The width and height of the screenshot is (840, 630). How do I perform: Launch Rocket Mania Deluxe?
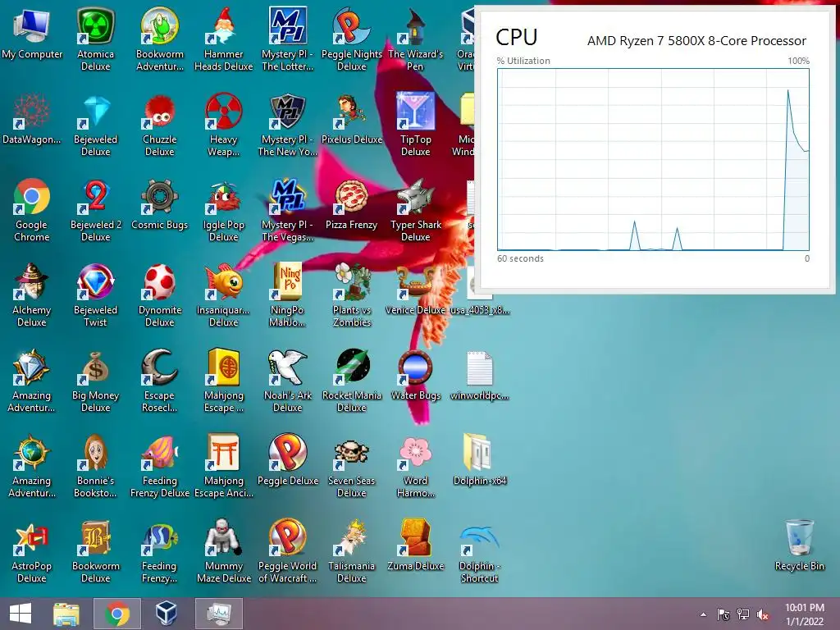[x=351, y=381]
